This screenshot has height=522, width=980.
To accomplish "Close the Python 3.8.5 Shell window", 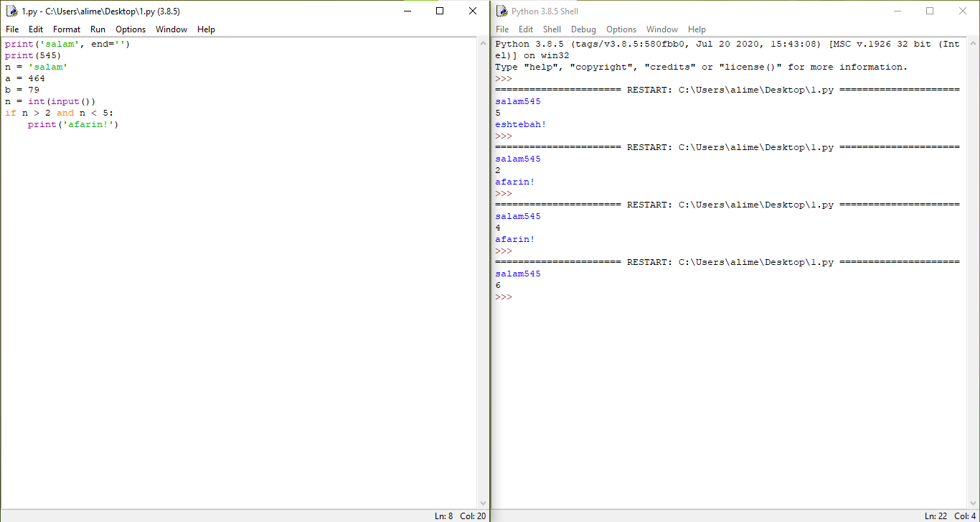I will [x=963, y=11].
